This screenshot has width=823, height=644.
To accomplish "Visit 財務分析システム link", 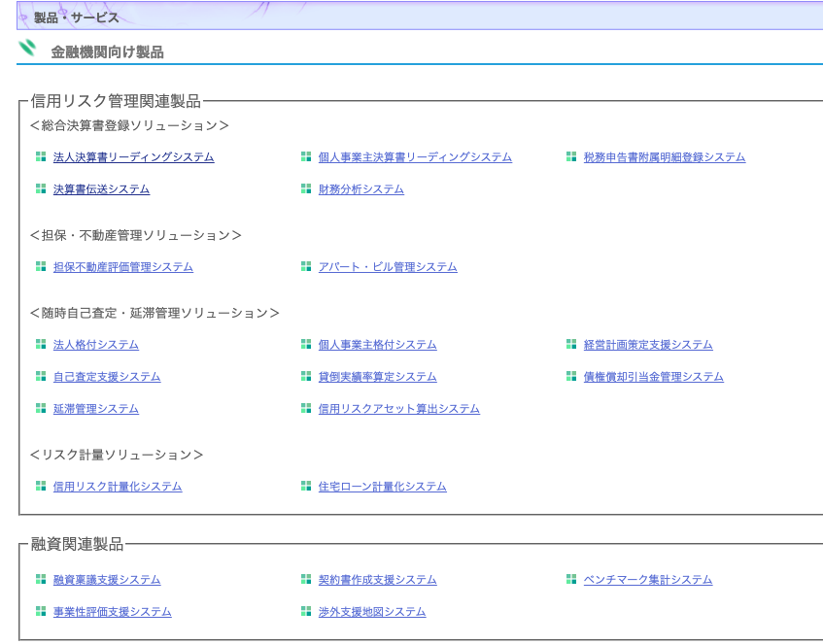I will pos(361,189).
